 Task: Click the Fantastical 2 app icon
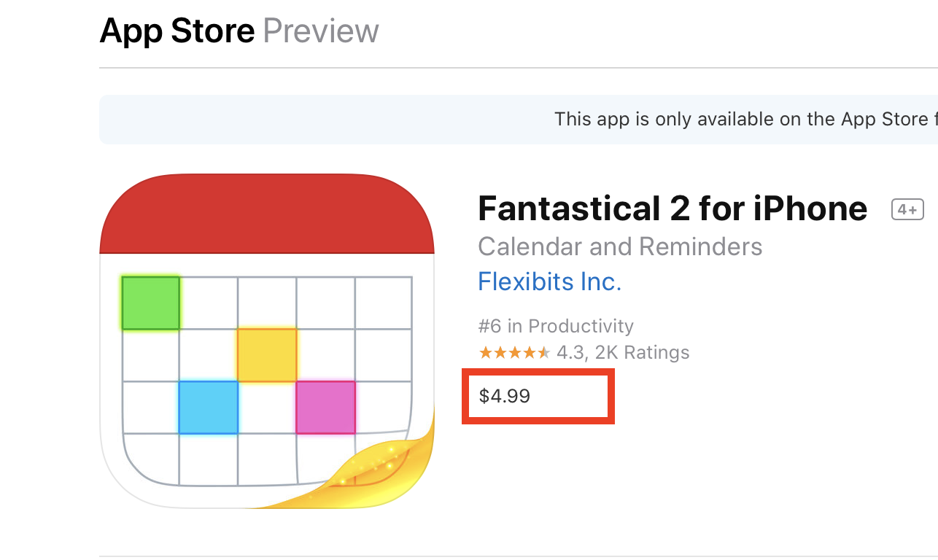[x=267, y=341]
